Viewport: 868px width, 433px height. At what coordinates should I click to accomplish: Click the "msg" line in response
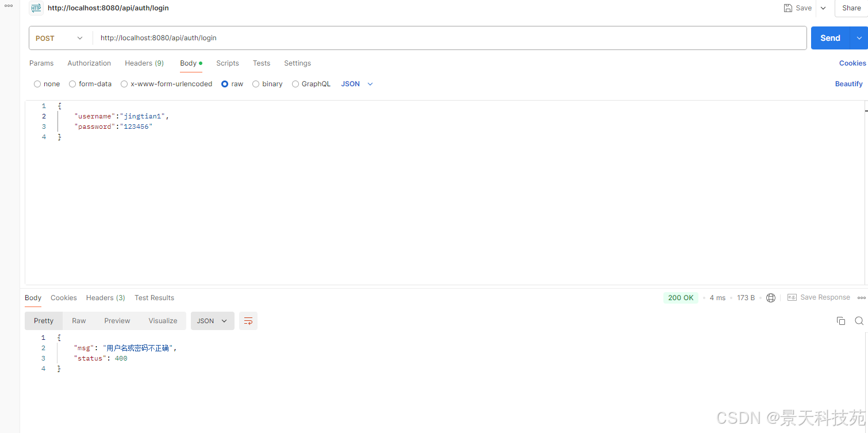point(126,348)
